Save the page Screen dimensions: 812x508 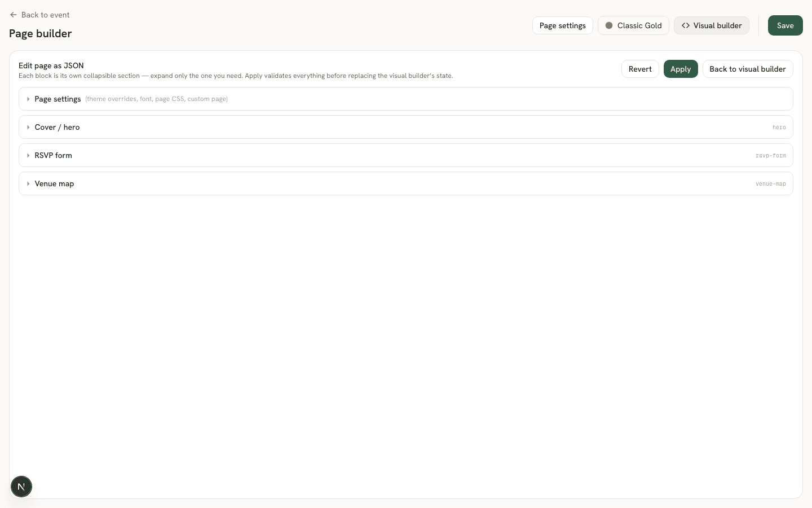tap(785, 25)
